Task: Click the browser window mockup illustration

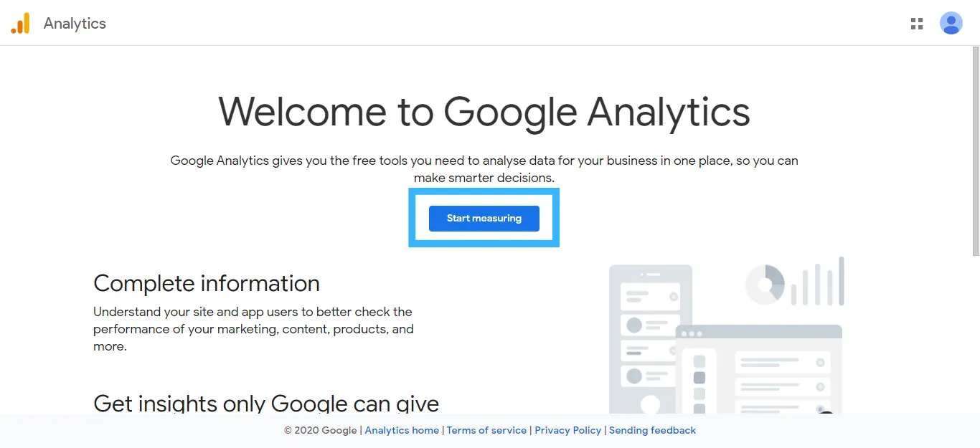Action: (758, 369)
